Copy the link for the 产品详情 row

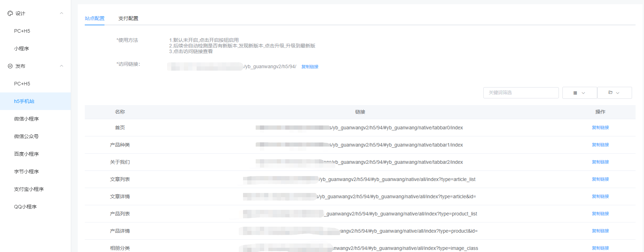(x=600, y=231)
